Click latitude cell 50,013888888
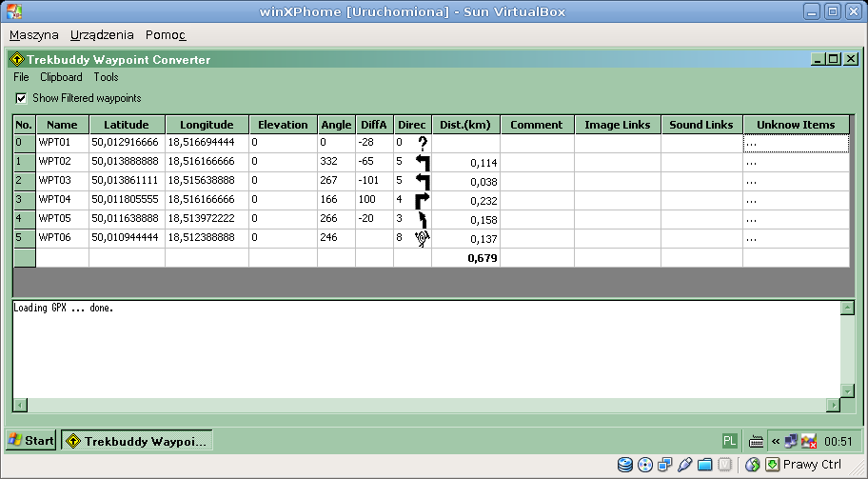868x479 pixels. (x=127, y=162)
